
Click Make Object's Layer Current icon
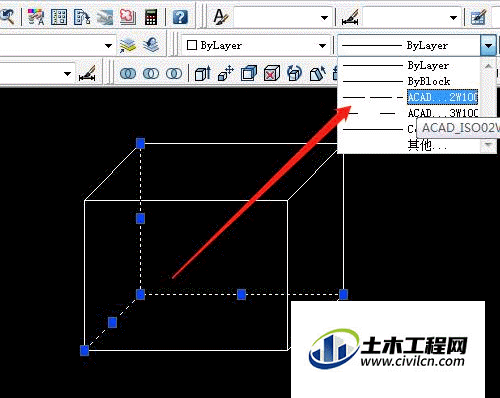pos(128,45)
